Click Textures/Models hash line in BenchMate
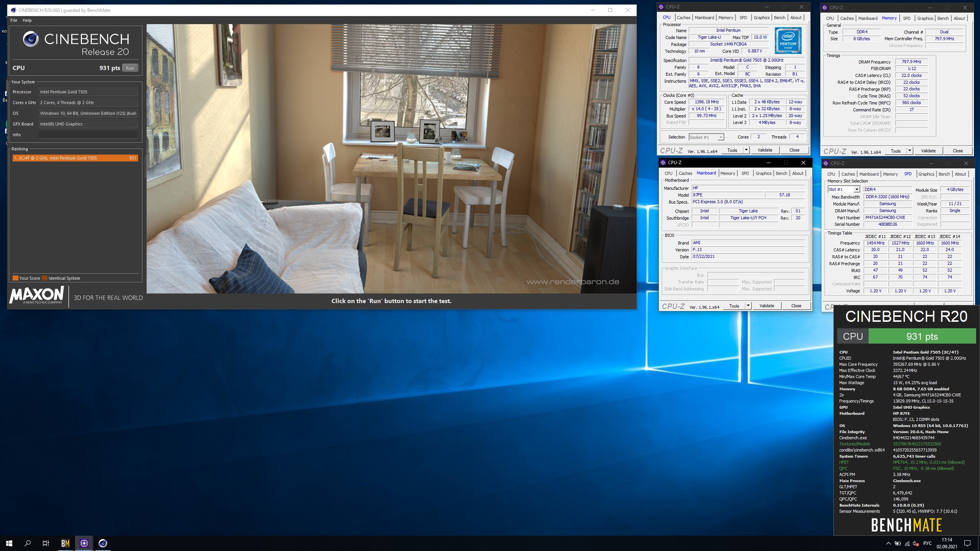 click(890, 444)
